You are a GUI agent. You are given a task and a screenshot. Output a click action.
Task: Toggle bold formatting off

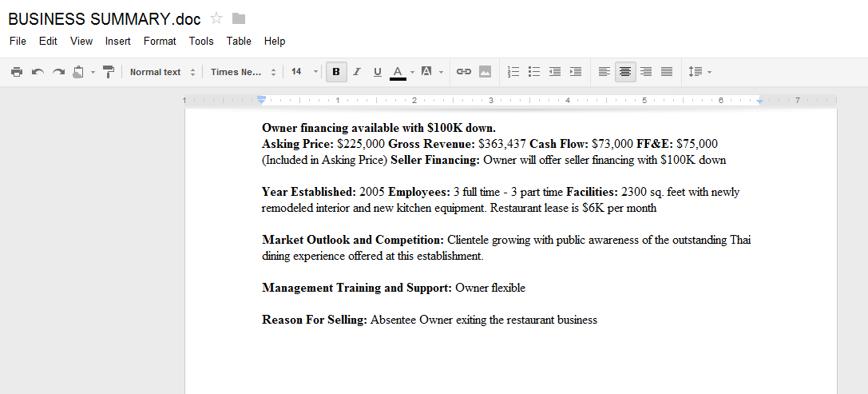336,72
